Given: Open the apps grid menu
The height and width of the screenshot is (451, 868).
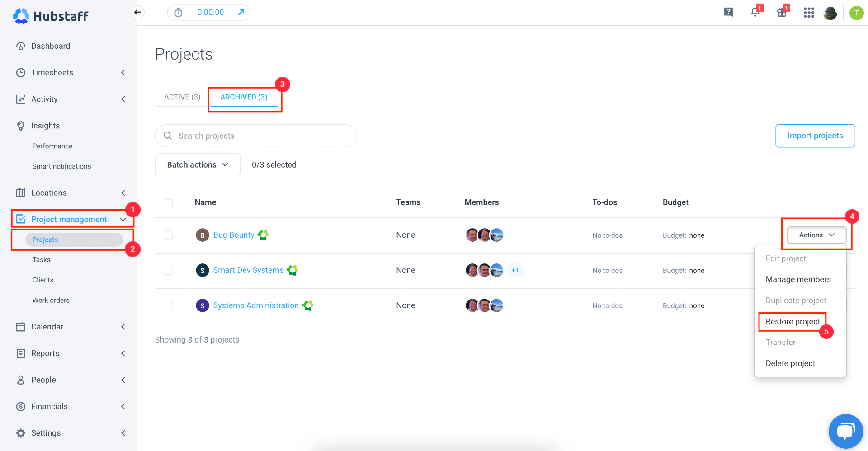Looking at the screenshot, I should click(x=809, y=13).
